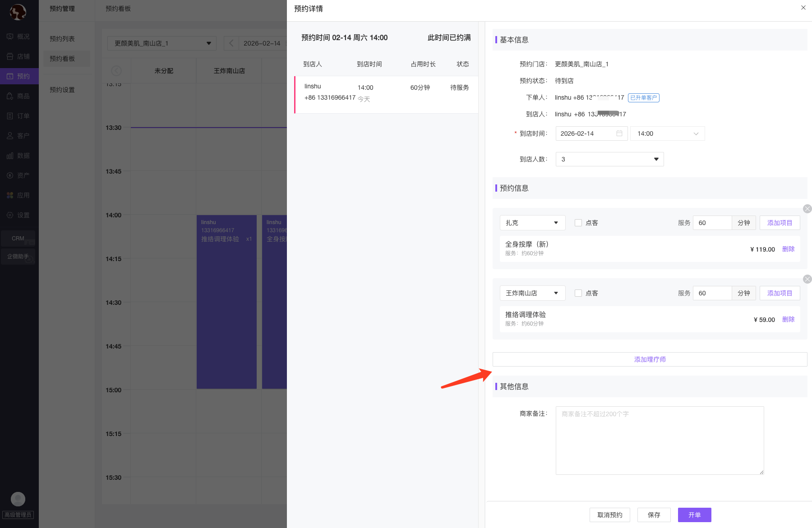The width and height of the screenshot is (812, 528).
Task: Click the 添加理疗师 button
Action: [650, 359]
